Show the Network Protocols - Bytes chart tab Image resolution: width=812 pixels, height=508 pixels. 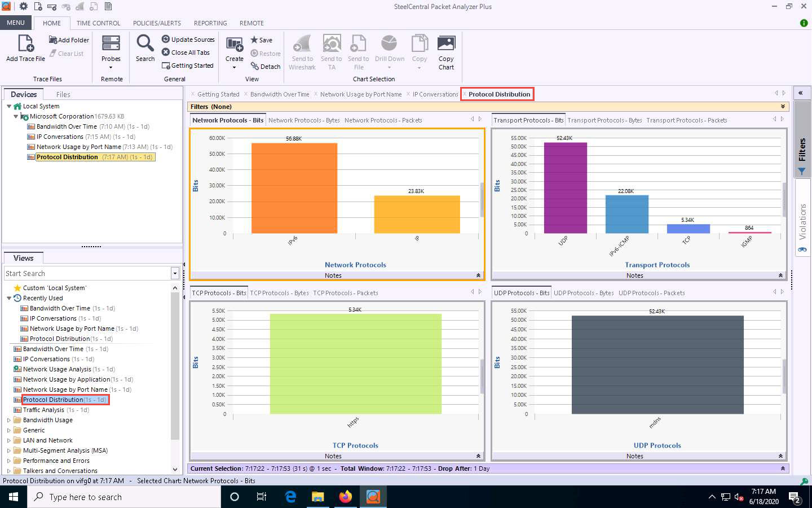point(304,120)
